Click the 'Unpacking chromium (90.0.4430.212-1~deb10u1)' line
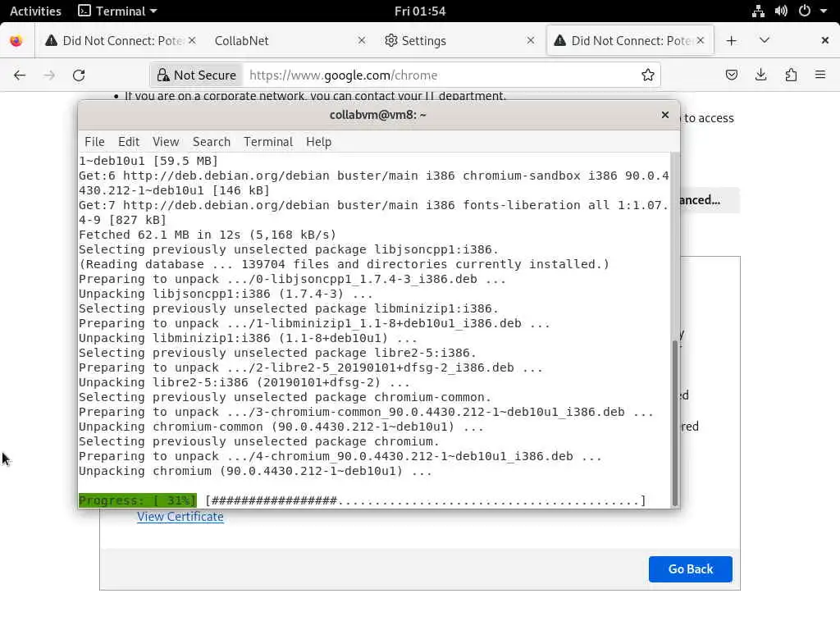840x630 pixels. pos(255,472)
